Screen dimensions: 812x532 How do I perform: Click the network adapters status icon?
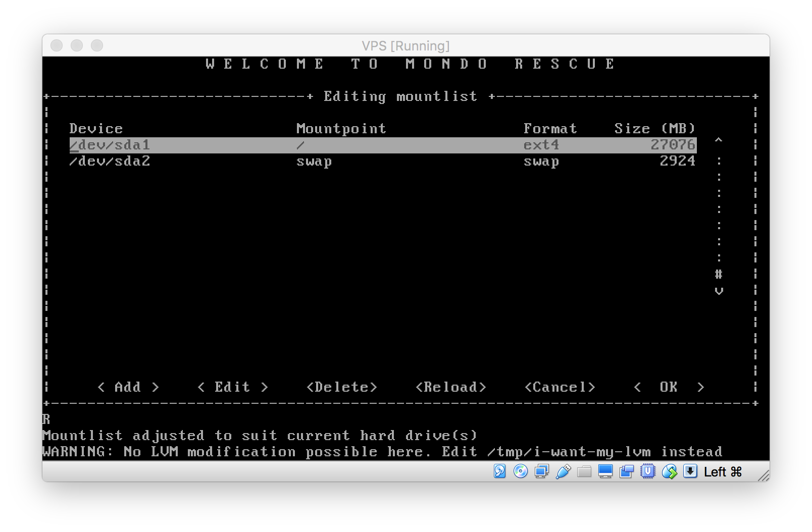542,471
